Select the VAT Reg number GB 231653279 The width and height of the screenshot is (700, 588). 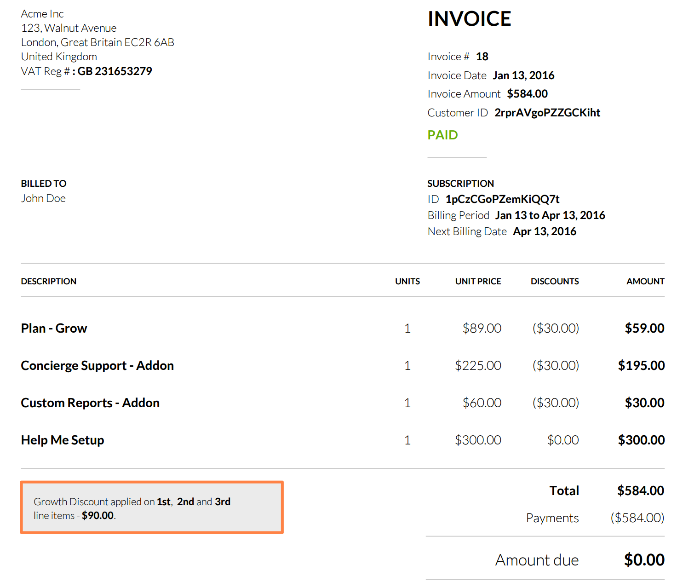click(115, 71)
